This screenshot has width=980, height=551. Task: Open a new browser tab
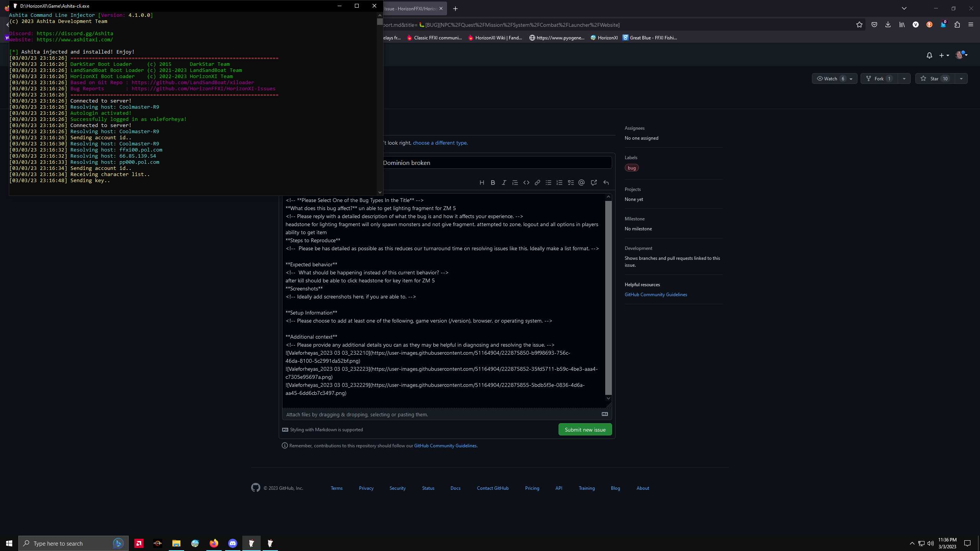click(455, 9)
